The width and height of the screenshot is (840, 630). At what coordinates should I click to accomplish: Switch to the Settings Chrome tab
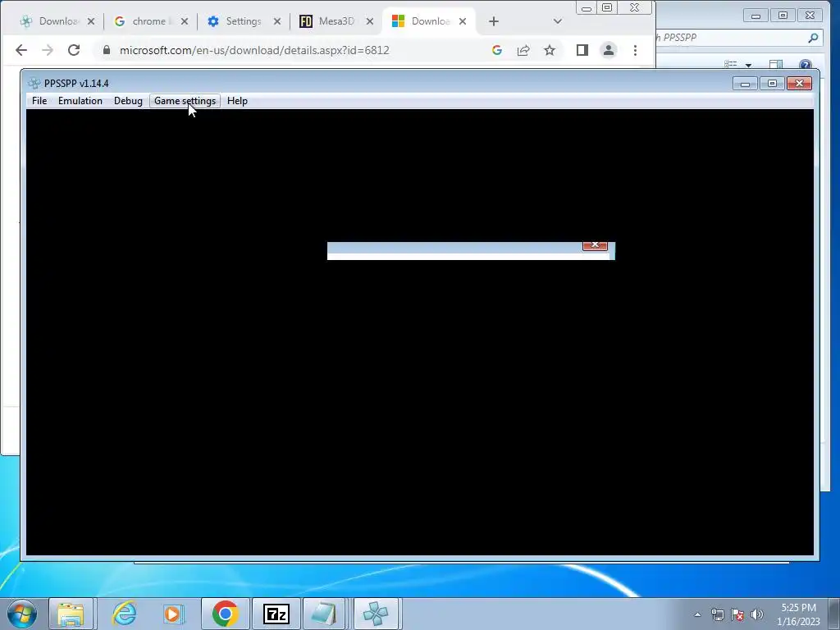point(244,21)
